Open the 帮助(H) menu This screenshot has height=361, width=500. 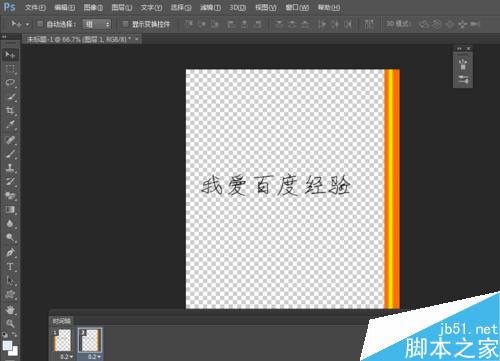pos(329,7)
